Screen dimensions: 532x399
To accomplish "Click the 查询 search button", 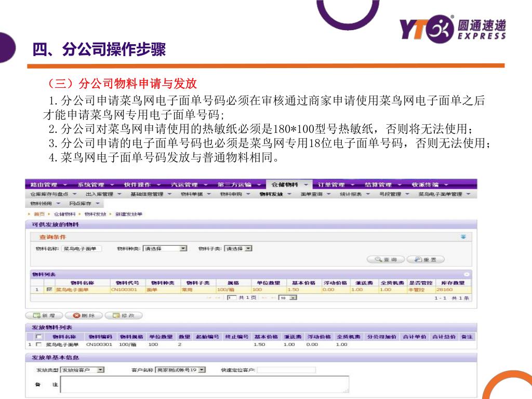I will click(x=386, y=260).
